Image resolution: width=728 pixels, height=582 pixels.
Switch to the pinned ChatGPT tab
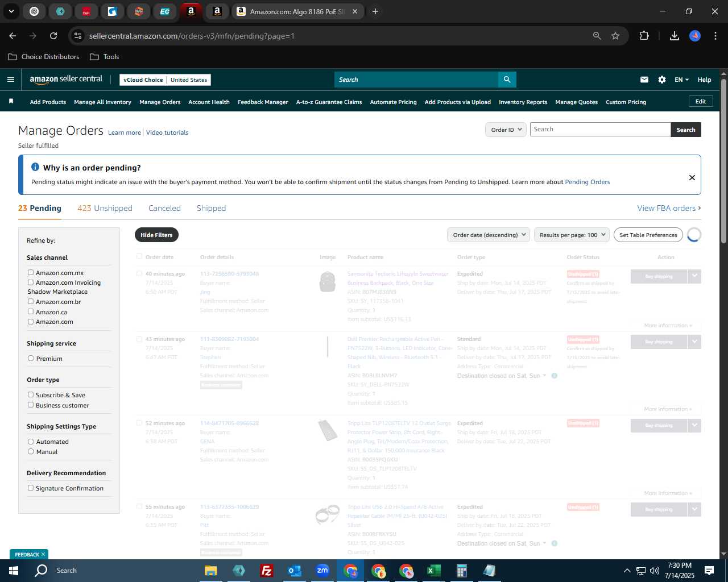point(34,11)
